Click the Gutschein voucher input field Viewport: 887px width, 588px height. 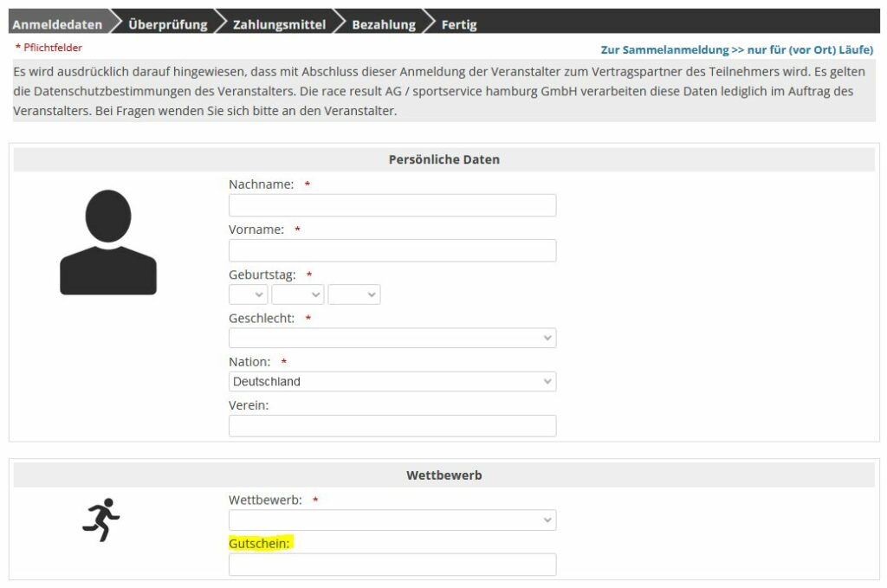(x=392, y=565)
